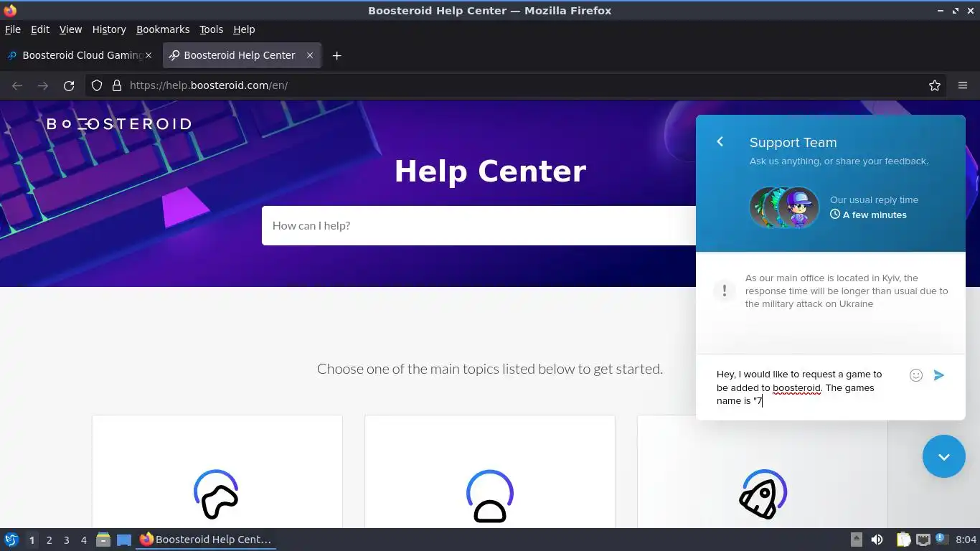Screen dimensions: 980x551
Task: Close the Boosteroid Cloud Gaming tab
Action: tap(149, 55)
